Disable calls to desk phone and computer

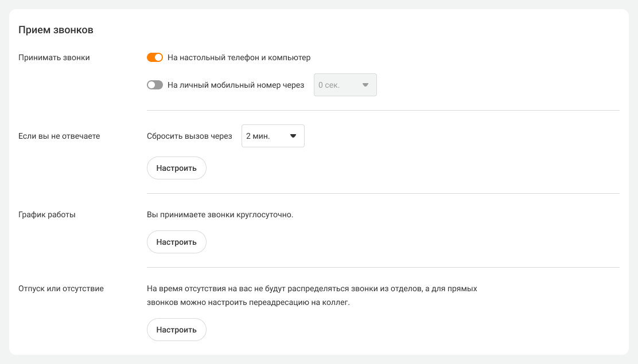click(x=155, y=57)
